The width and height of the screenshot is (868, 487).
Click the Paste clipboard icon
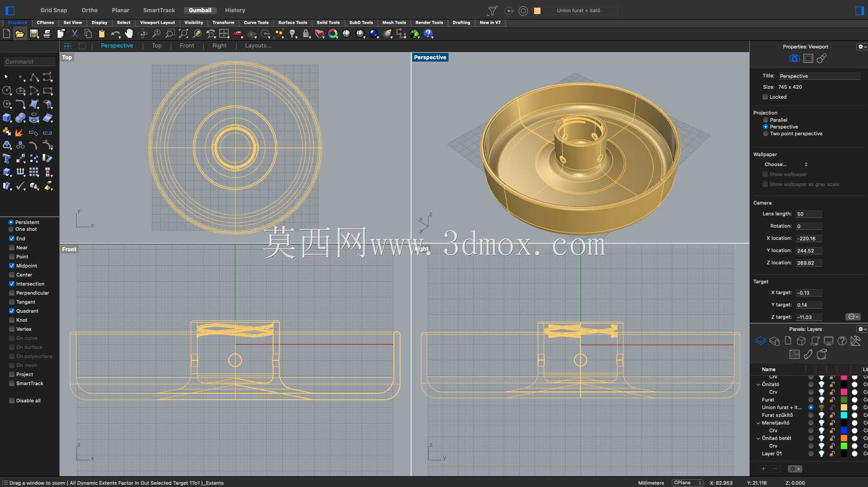101,33
